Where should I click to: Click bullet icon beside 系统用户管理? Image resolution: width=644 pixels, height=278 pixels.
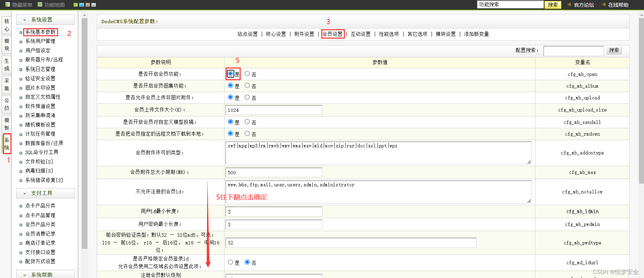21,42
